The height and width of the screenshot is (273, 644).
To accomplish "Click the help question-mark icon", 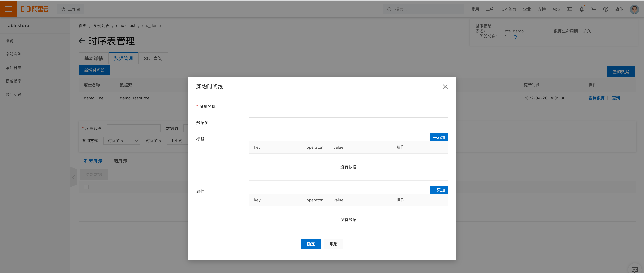I will click(x=606, y=9).
